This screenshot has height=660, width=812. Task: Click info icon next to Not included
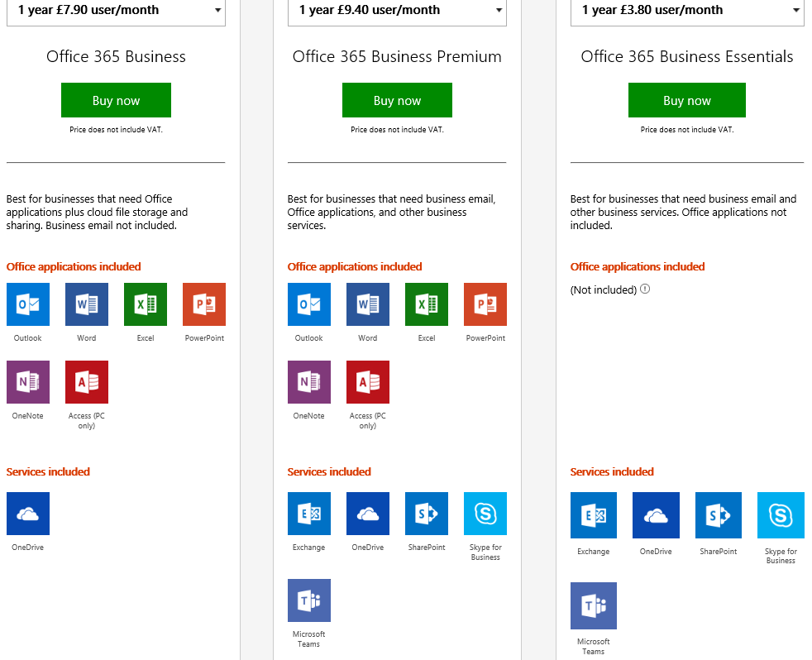point(645,289)
